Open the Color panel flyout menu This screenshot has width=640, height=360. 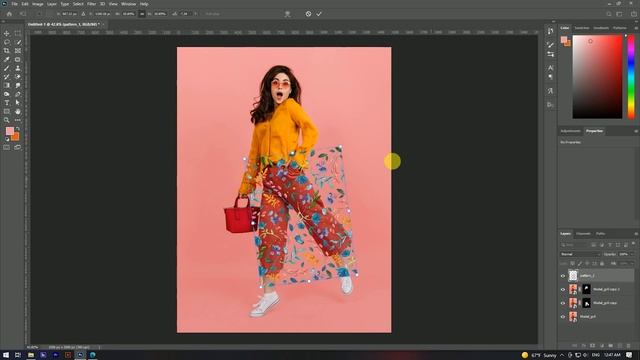[x=636, y=28]
